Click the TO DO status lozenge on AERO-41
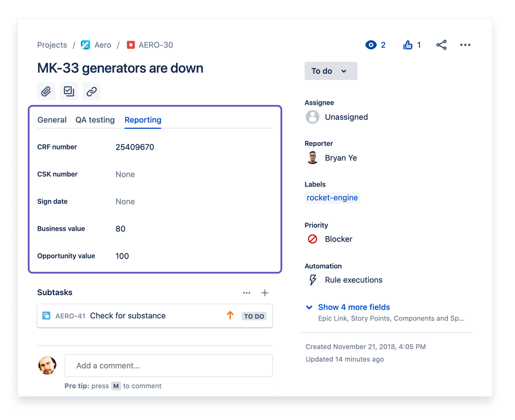Image resolution: width=515 pixels, height=420 pixels. 254,316
